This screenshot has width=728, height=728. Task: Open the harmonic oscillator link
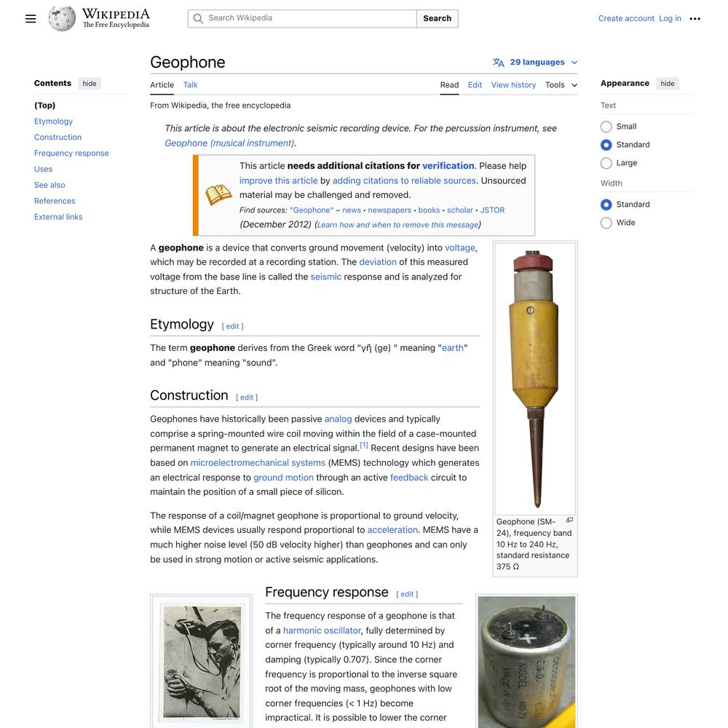click(x=322, y=630)
